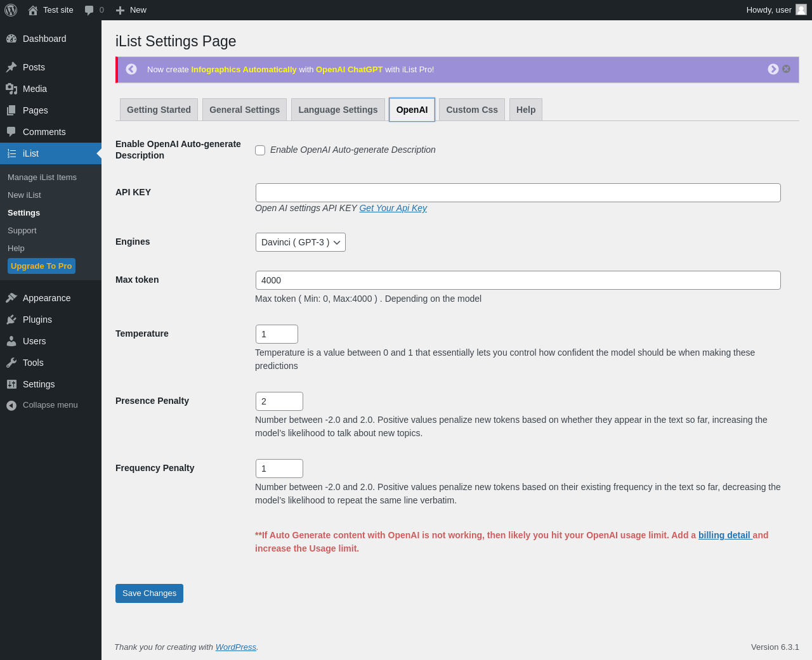
Task: Click the Temperature number field
Action: click(277, 334)
